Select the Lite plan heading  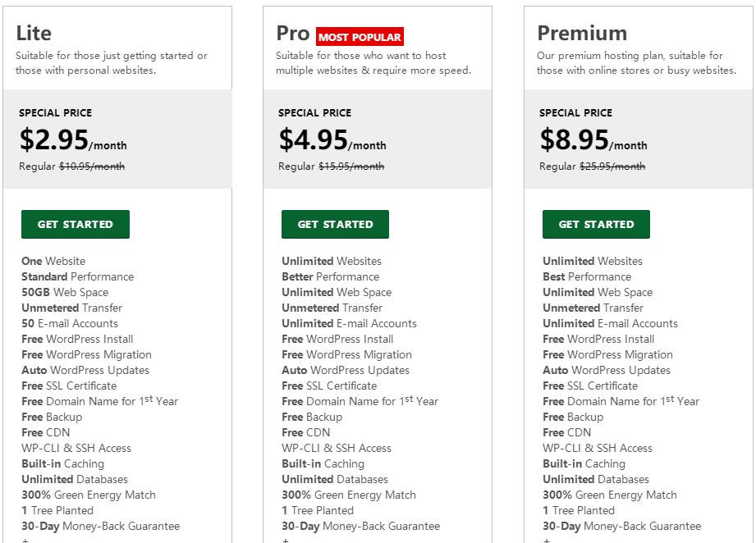pos(34,34)
